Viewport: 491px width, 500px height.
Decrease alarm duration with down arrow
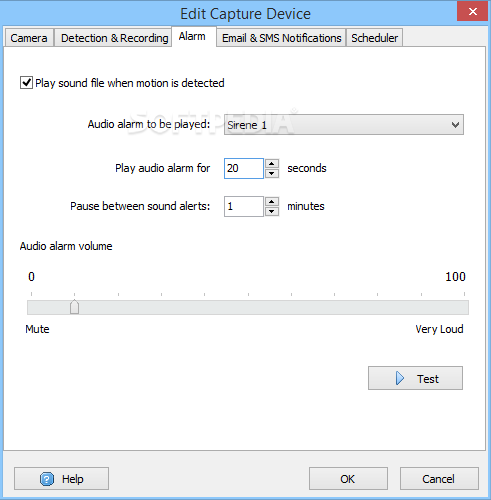click(x=272, y=173)
